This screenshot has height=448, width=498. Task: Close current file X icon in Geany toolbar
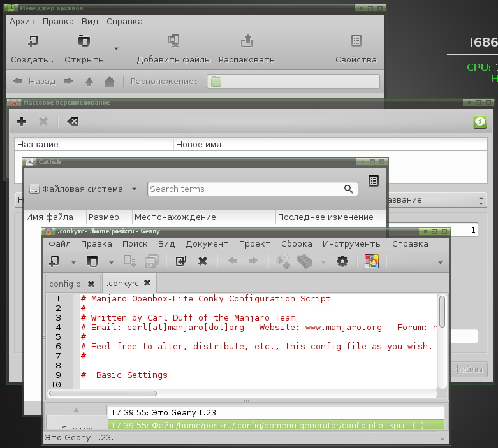click(x=203, y=261)
